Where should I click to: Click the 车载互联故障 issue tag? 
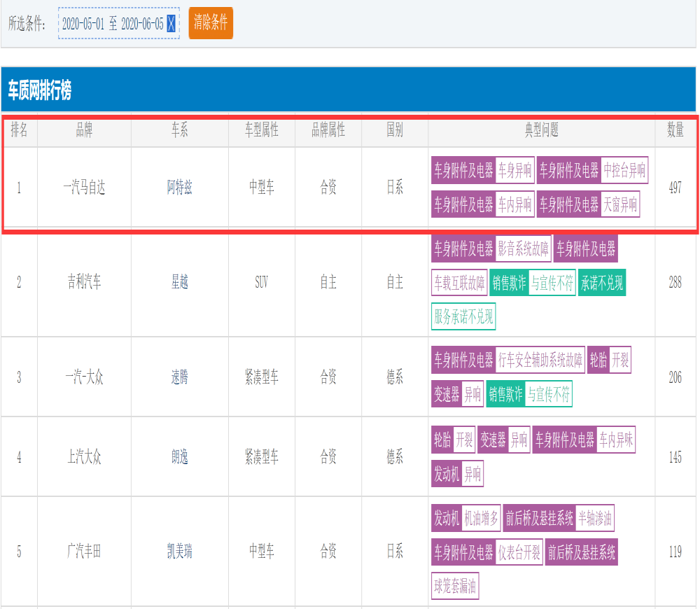(459, 283)
